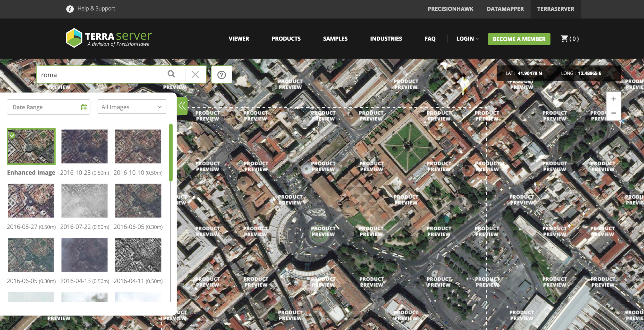Toggle the Enhanced Image checkmark thumbnail
Viewport: 644px width, 330px height.
coord(31,146)
